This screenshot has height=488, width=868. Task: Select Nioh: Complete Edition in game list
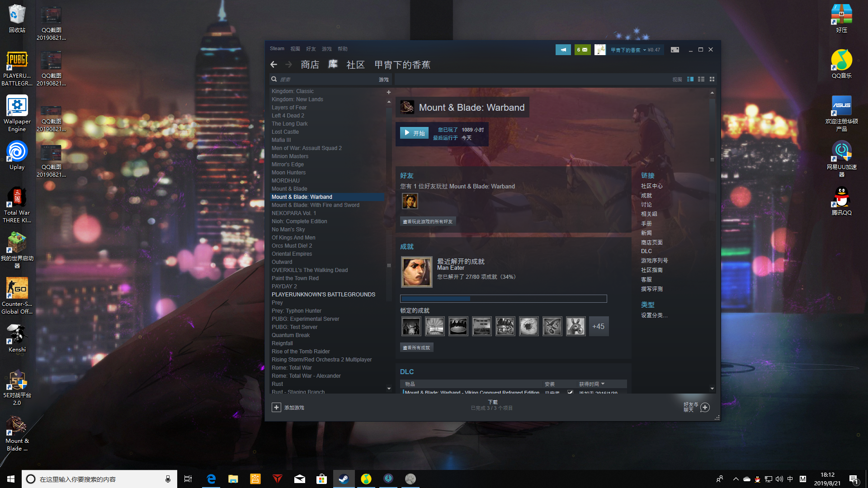299,221
